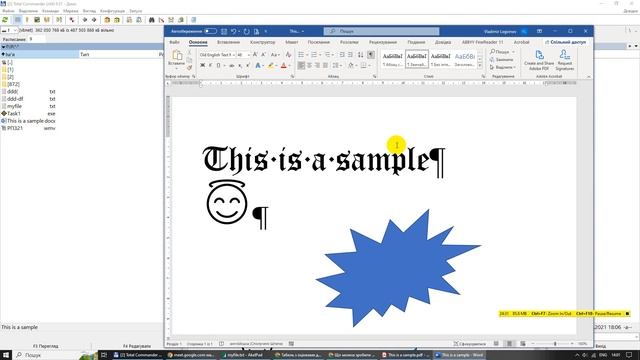Click the Format Painter brush icon

pos(189,68)
